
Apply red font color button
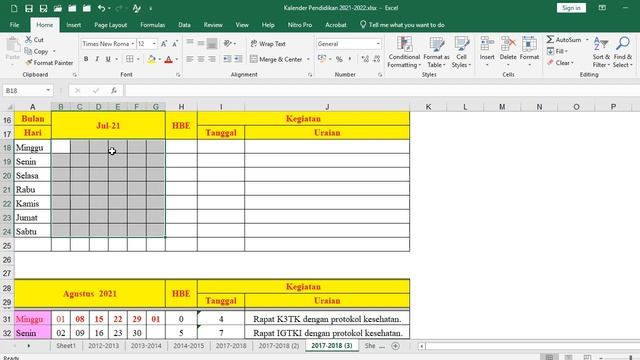click(169, 59)
